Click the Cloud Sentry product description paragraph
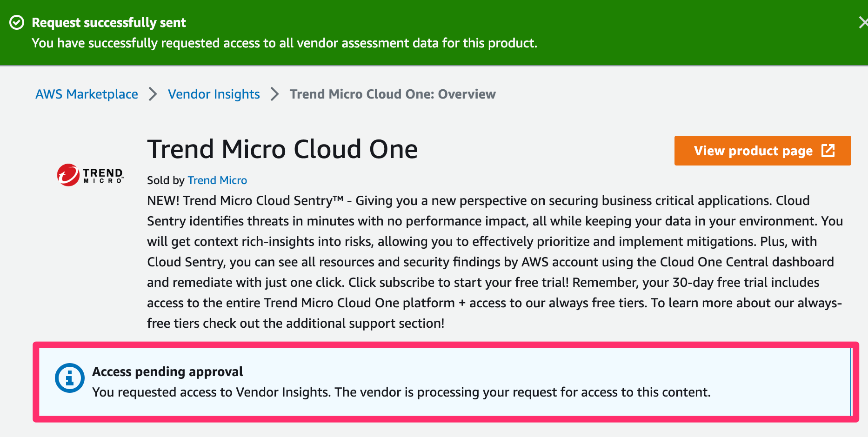This screenshot has width=868, height=437. [x=465, y=262]
